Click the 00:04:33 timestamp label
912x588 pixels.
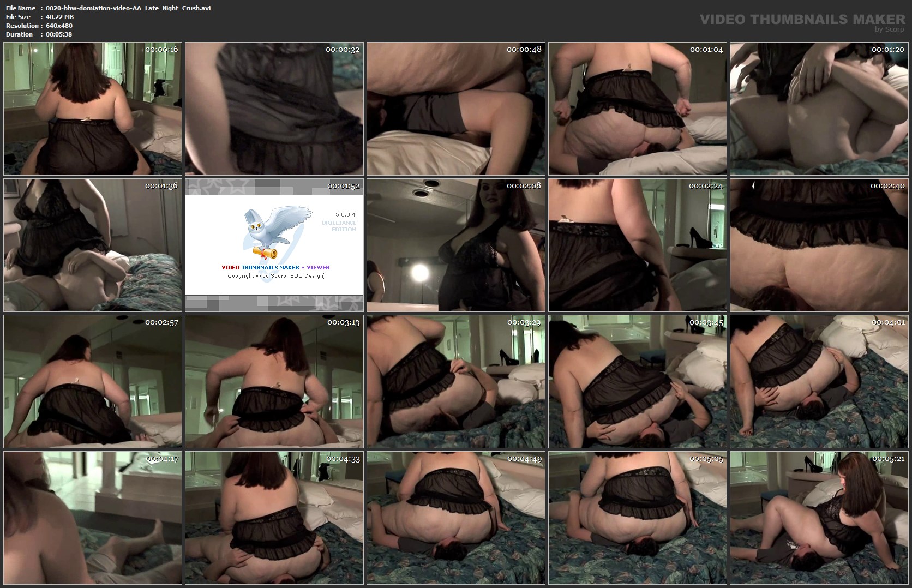[343, 459]
